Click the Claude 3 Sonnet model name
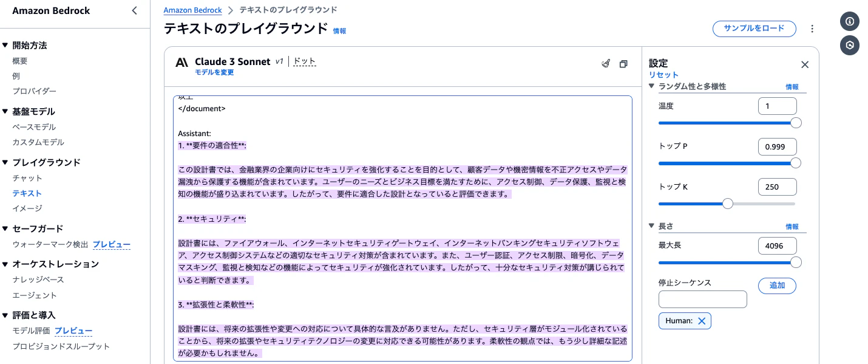This screenshot has height=364, width=868. pos(232,61)
